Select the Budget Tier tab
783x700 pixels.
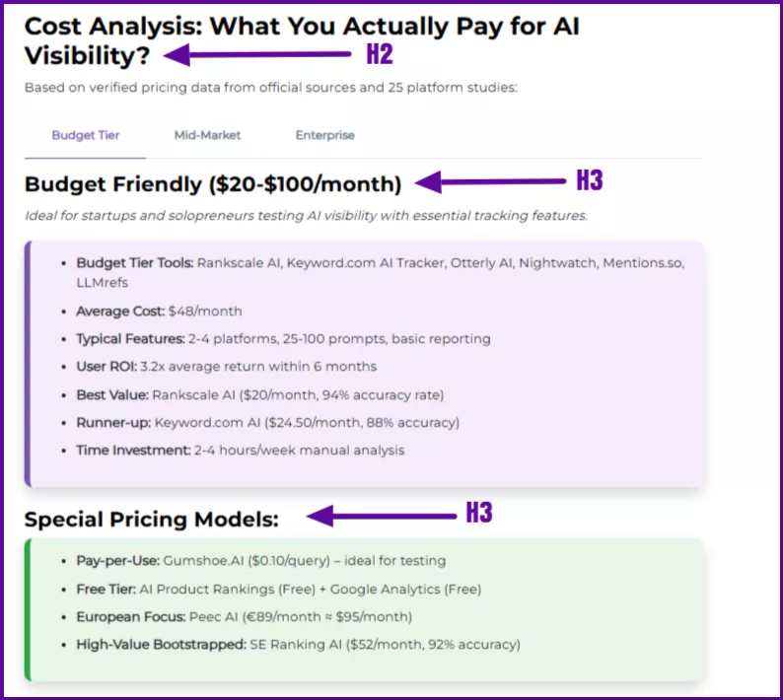[86, 135]
